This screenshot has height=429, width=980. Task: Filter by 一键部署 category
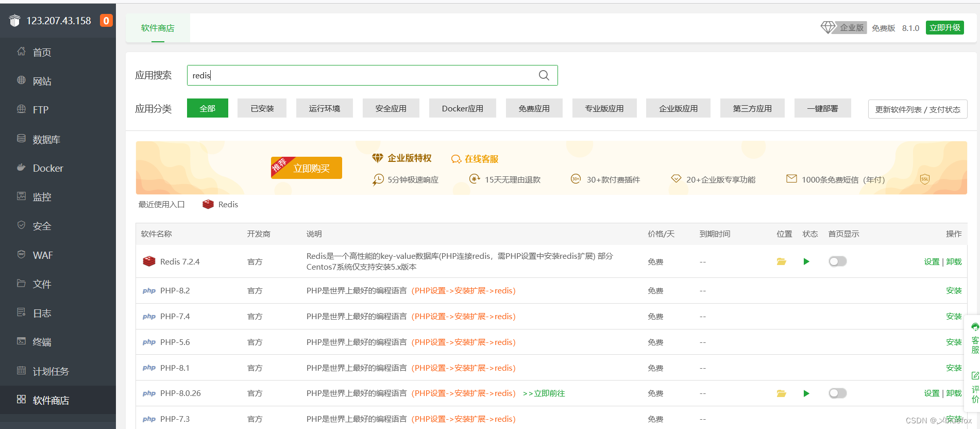point(822,108)
